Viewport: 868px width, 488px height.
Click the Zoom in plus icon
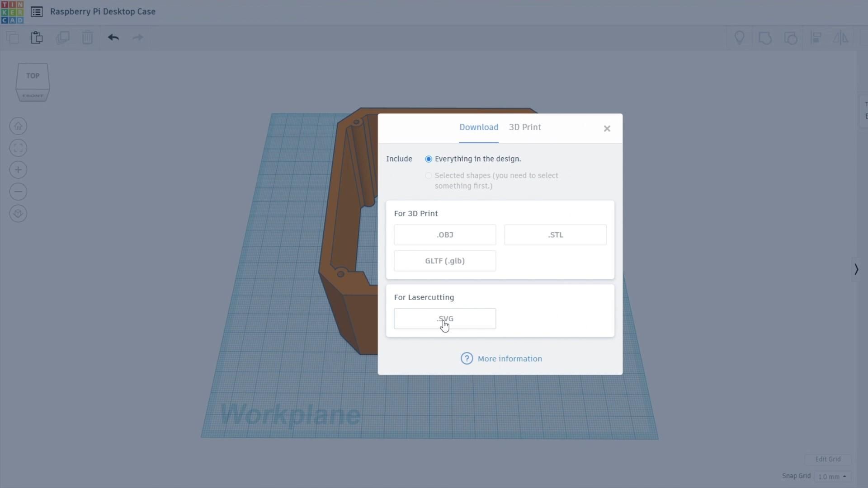pos(18,170)
